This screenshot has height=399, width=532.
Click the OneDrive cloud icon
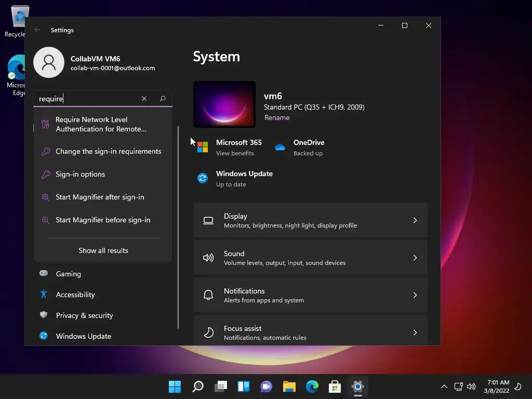(280, 147)
